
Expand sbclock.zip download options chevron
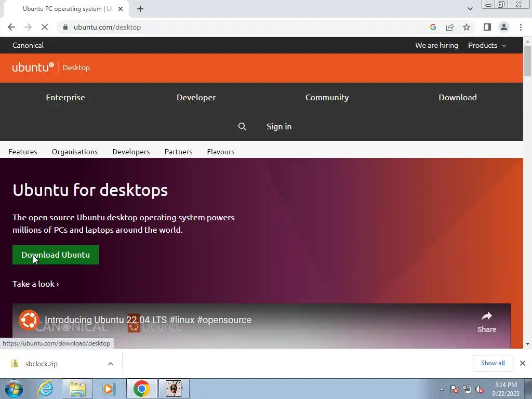tap(111, 364)
